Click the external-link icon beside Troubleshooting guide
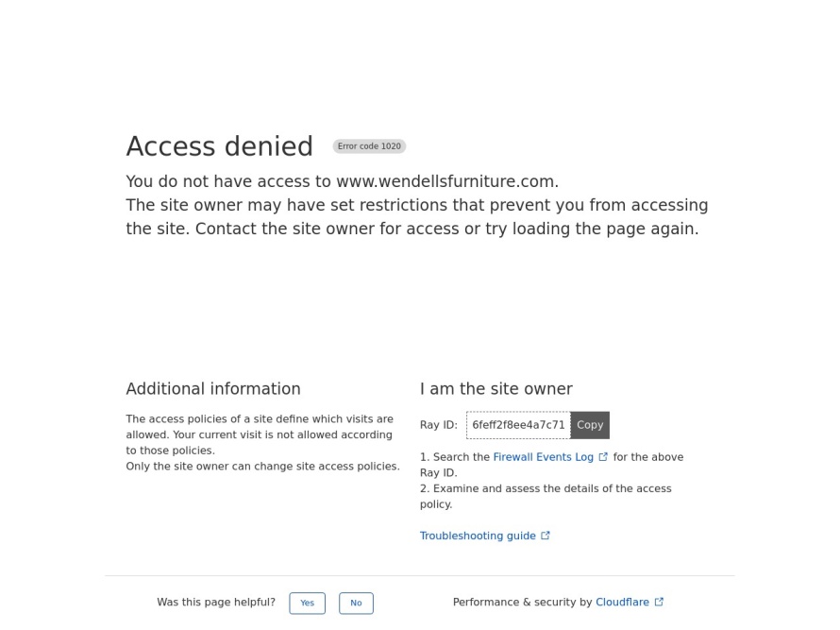The image size is (840, 630). [546, 536]
